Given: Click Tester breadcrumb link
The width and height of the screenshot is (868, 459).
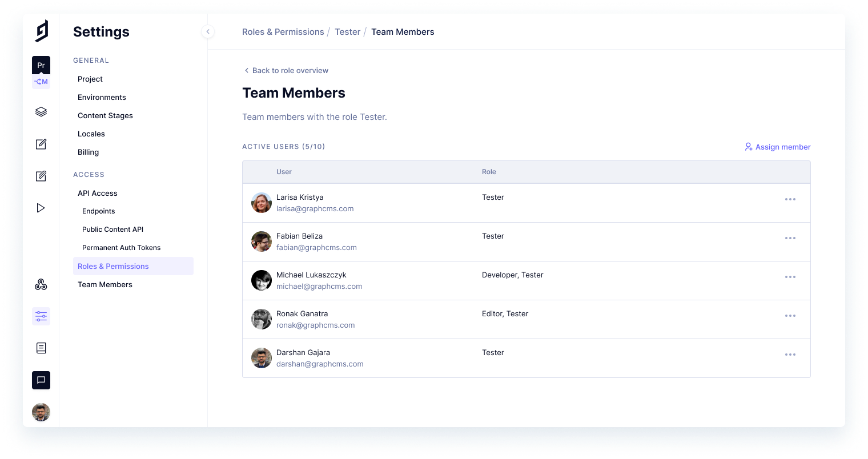Looking at the screenshot, I should [348, 32].
